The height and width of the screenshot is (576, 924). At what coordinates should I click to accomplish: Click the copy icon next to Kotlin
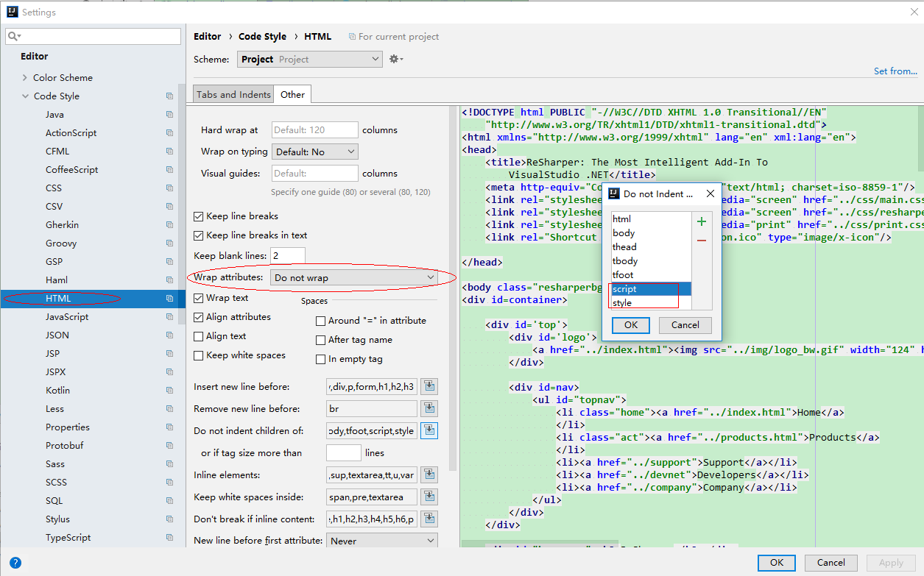[x=169, y=391]
